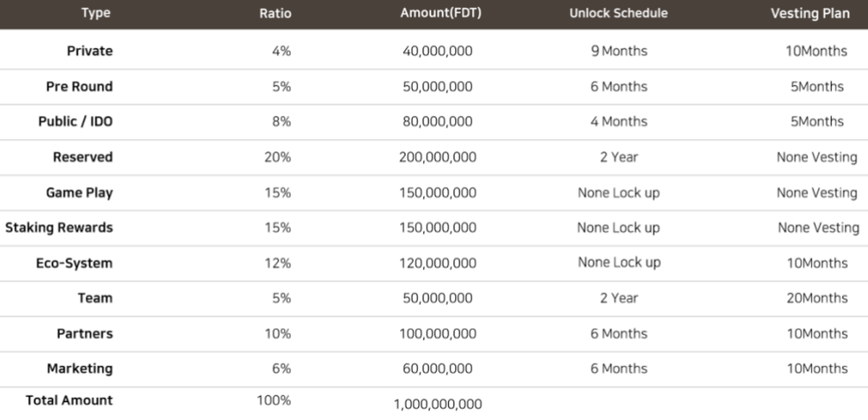Click the Ratio column header

pyautogui.click(x=275, y=13)
